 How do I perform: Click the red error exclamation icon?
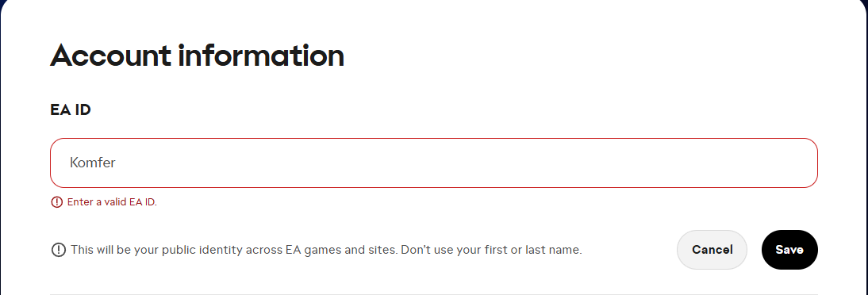click(x=56, y=202)
